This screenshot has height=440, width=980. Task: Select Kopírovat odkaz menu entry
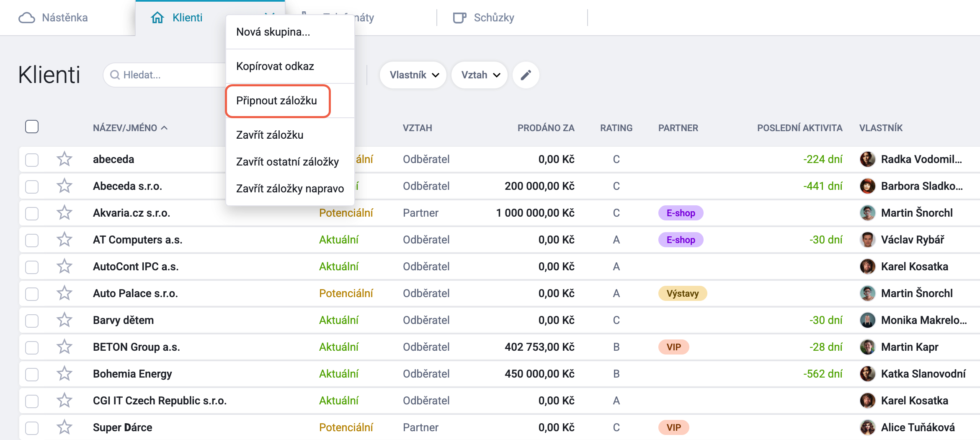pyautogui.click(x=290, y=66)
